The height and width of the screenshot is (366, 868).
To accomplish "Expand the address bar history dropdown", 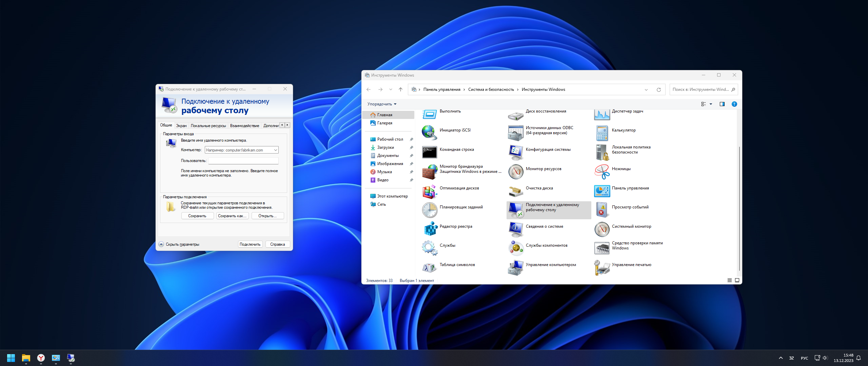I will pyautogui.click(x=646, y=90).
